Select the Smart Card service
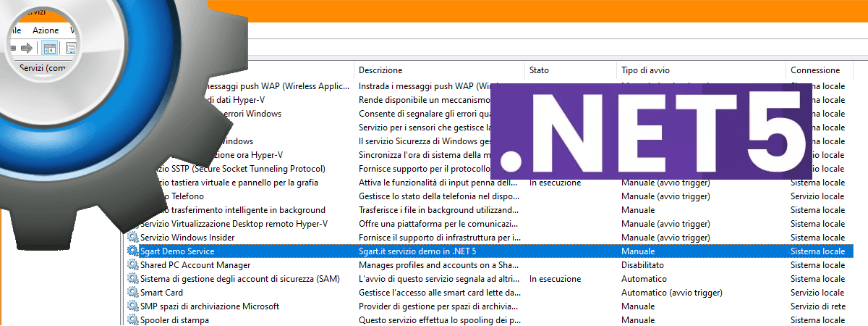This screenshot has height=326, width=868. point(161,293)
